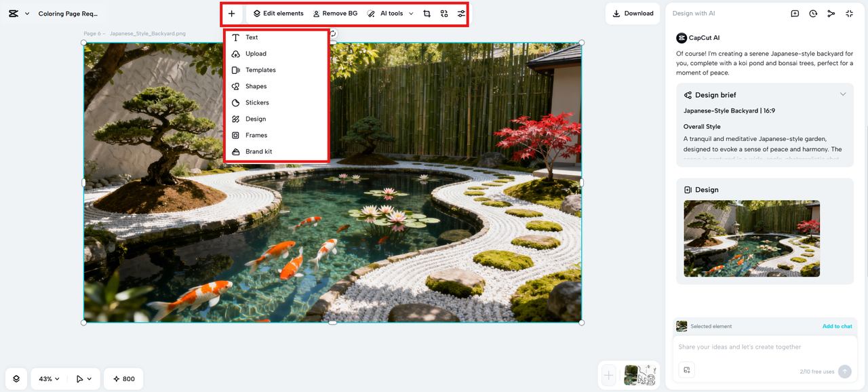
Task: Share the design using the share icon
Action: point(831,13)
